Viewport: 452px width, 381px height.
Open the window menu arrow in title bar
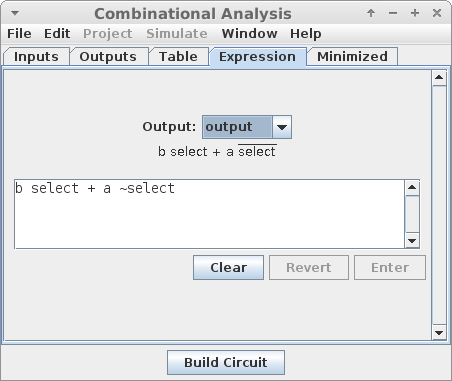click(x=15, y=13)
